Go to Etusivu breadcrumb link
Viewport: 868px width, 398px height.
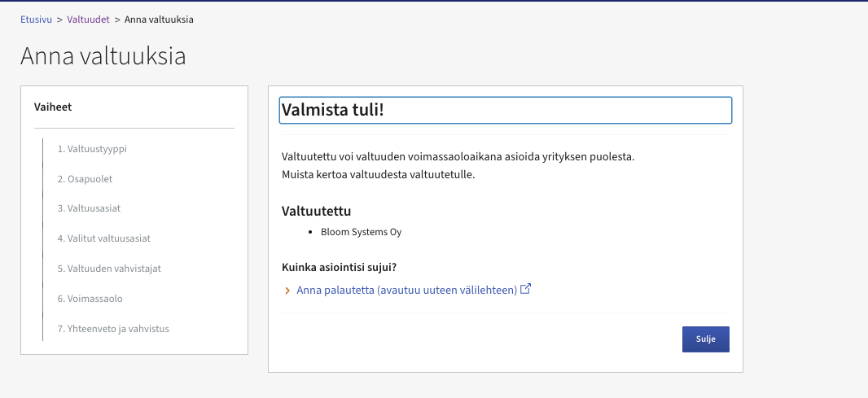[x=36, y=20]
